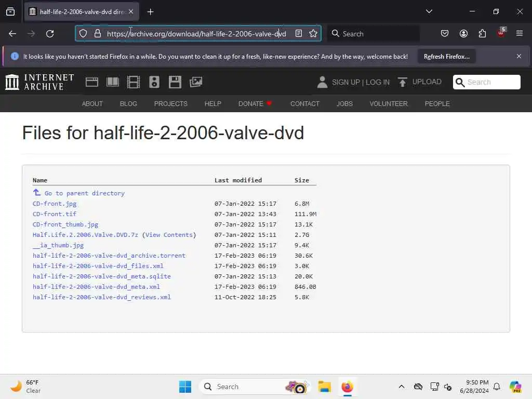Open File Explorer from the taskbar
Viewport: 532px width, 399px height.
324,387
